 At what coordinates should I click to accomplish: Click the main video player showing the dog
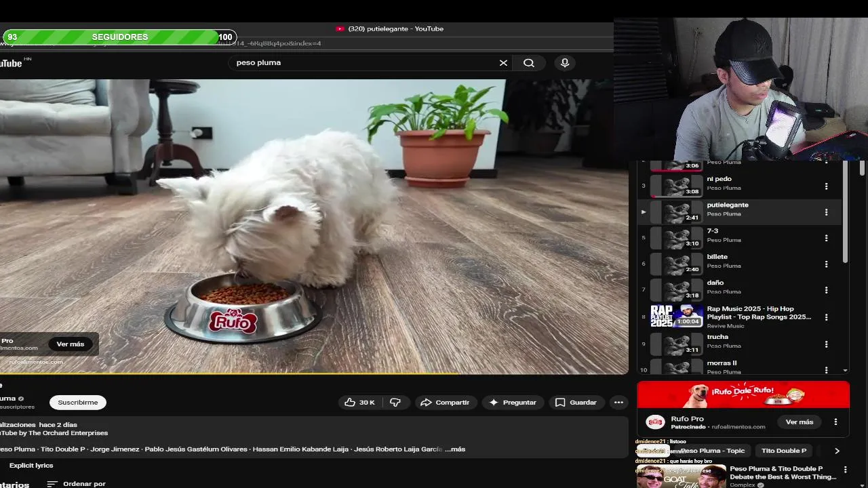click(314, 226)
